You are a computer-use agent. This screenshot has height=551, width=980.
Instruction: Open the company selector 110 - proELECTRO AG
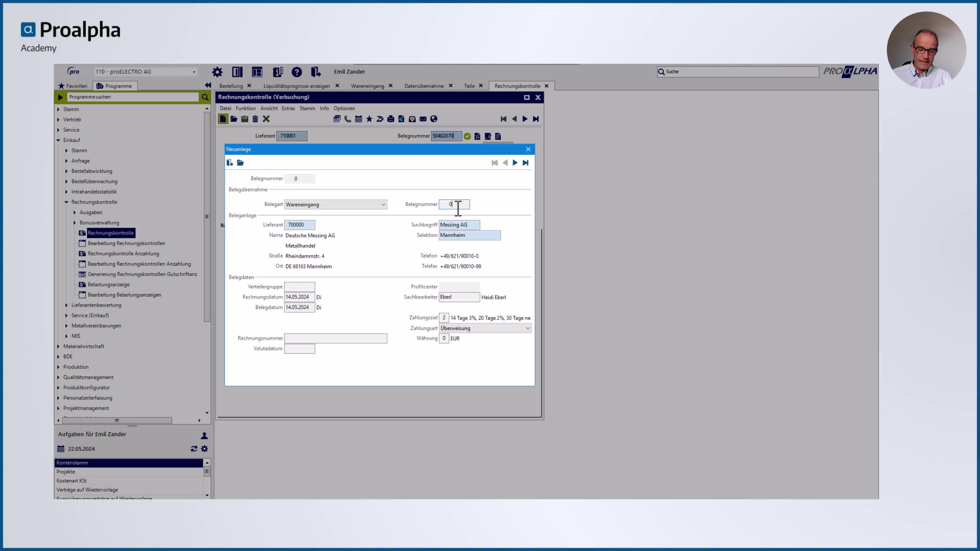146,71
